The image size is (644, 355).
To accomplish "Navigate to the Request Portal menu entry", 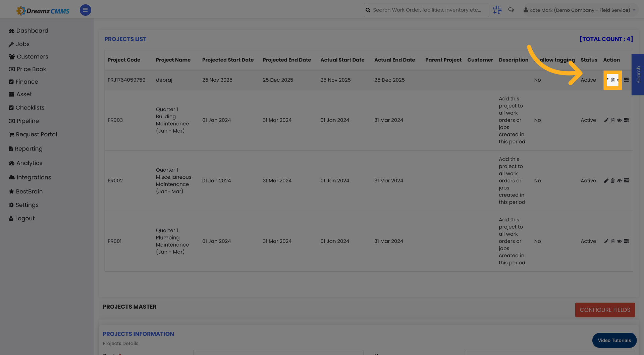I will coord(36,134).
